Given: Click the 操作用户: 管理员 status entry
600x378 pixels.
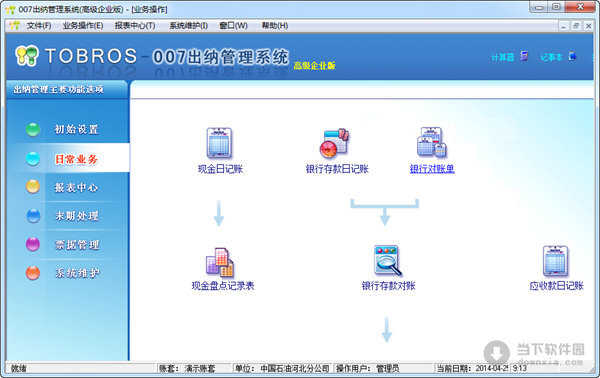Looking at the screenshot, I should pos(383,368).
